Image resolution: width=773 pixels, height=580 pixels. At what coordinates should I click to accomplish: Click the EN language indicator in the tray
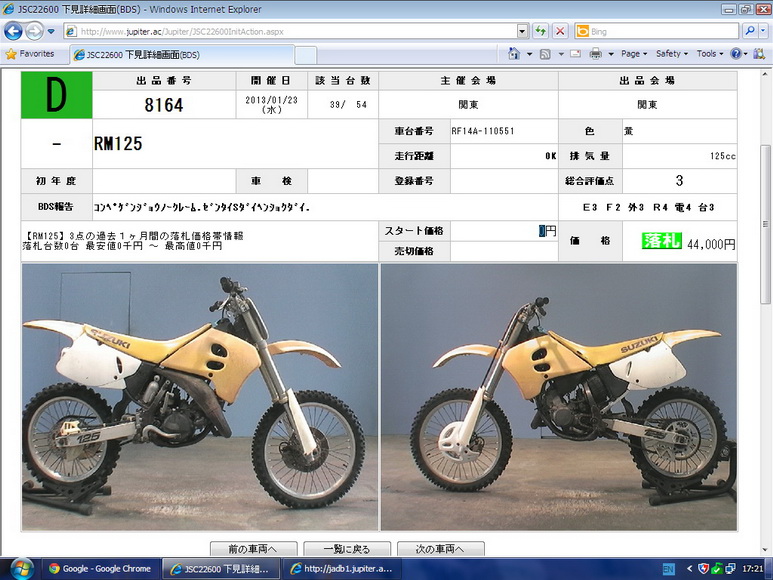[x=668, y=569]
